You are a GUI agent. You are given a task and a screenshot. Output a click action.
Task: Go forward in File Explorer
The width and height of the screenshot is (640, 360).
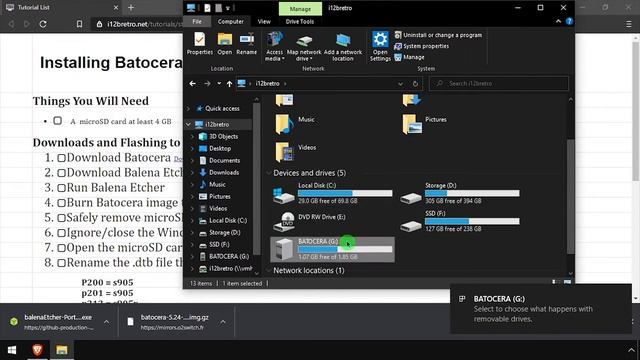(207, 84)
